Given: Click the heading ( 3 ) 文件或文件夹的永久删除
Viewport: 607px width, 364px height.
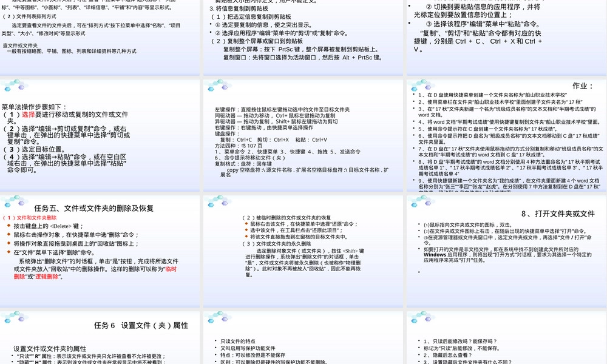Looking at the screenshot, I should tap(277, 244).
